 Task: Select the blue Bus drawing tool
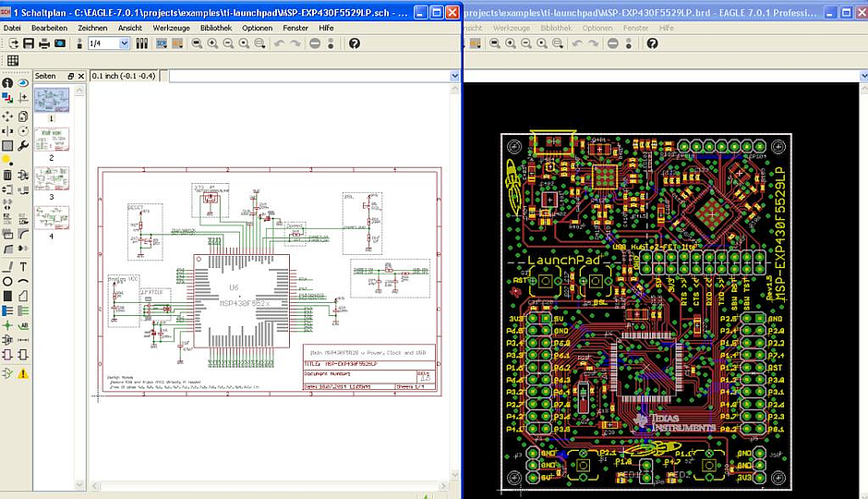pos(7,310)
